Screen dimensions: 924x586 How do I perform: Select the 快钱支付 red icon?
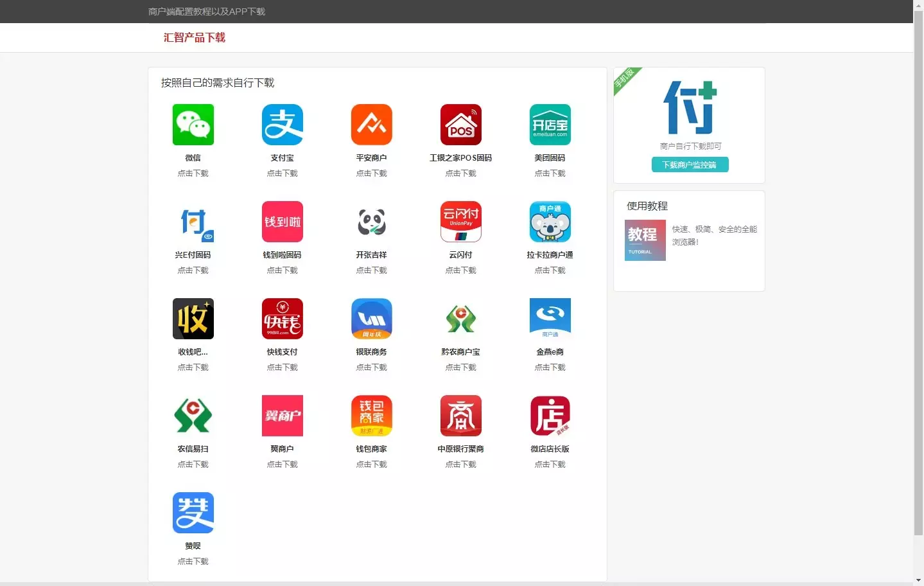point(282,319)
